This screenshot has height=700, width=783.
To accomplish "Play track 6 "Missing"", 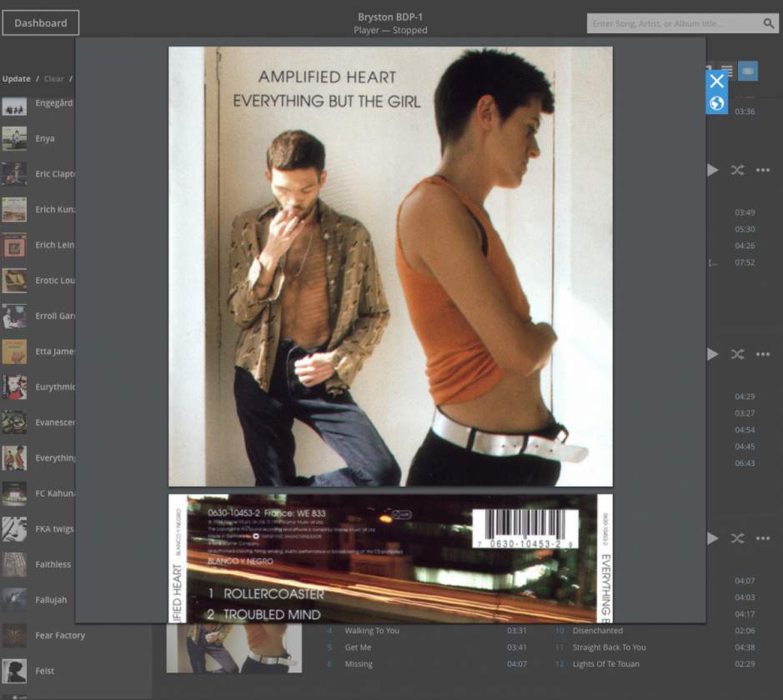I will (x=359, y=664).
